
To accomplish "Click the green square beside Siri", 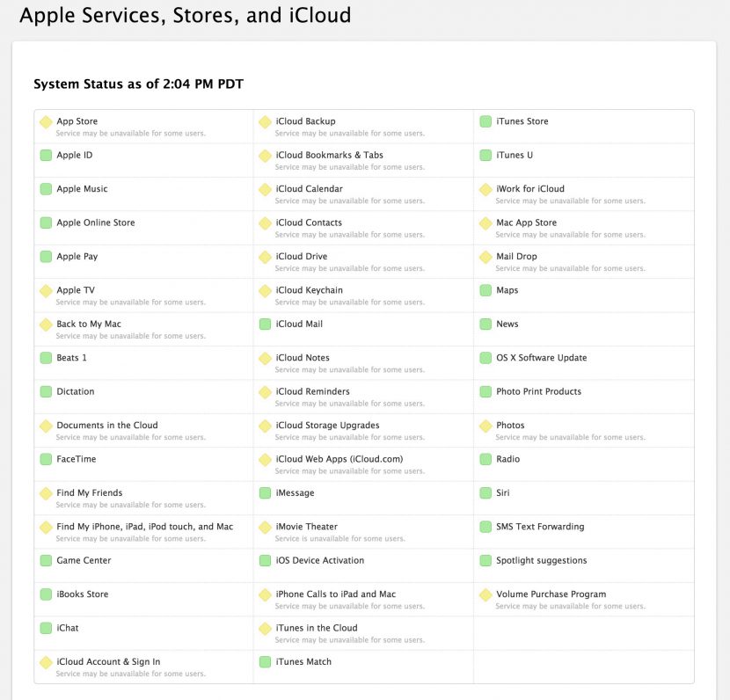I will [485, 493].
